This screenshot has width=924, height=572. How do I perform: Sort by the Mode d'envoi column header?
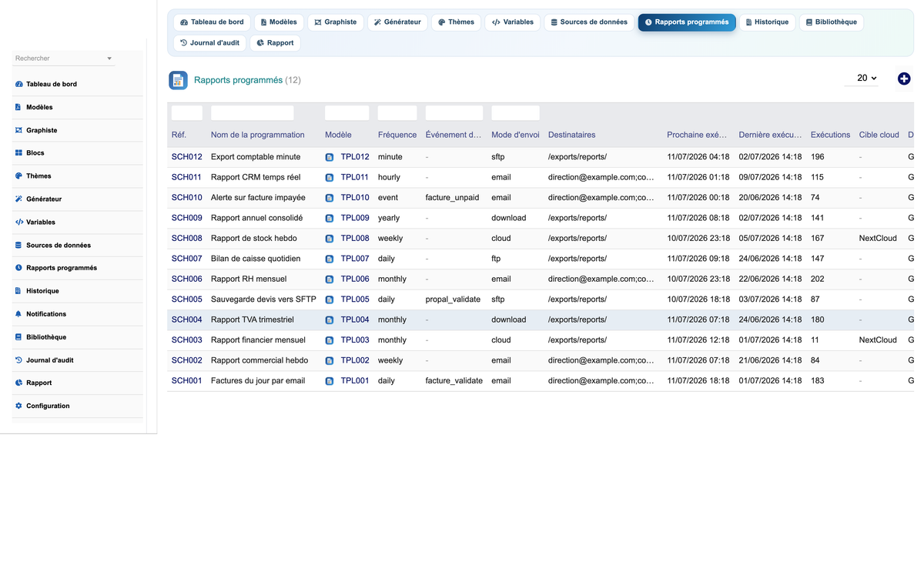tap(515, 135)
